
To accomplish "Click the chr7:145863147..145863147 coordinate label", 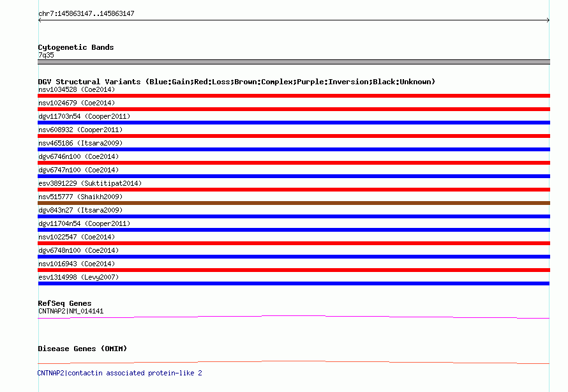I will pos(86,13).
